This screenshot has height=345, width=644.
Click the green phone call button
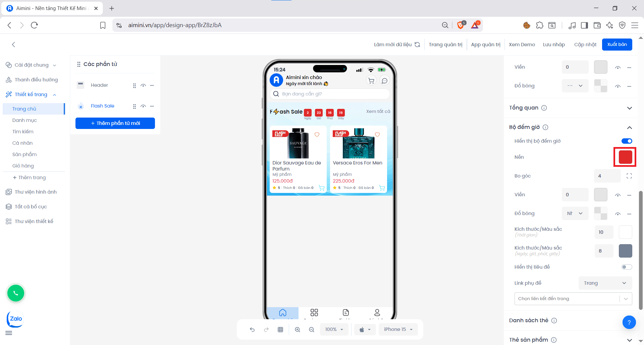pos(16,293)
